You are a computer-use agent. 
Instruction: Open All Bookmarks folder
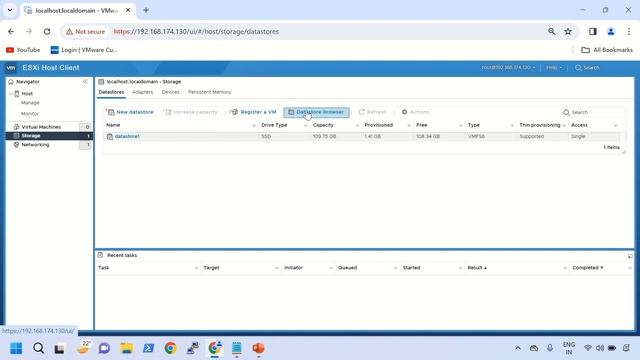(607, 50)
